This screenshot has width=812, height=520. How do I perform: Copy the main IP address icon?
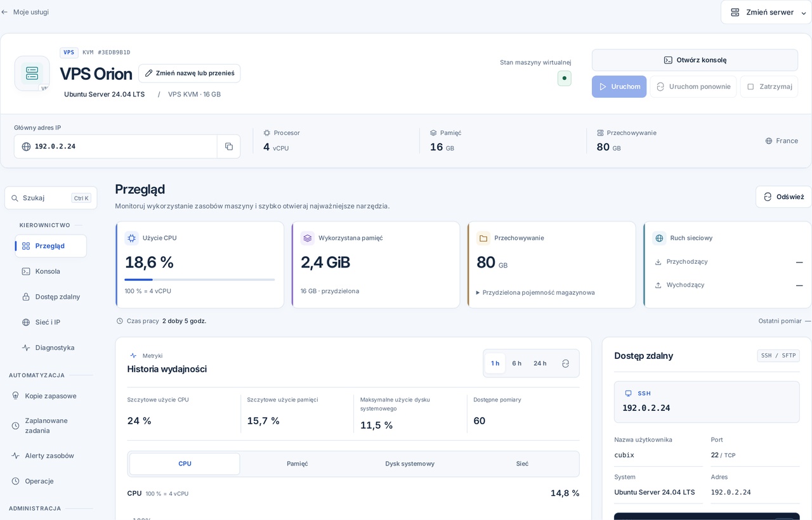229,146
